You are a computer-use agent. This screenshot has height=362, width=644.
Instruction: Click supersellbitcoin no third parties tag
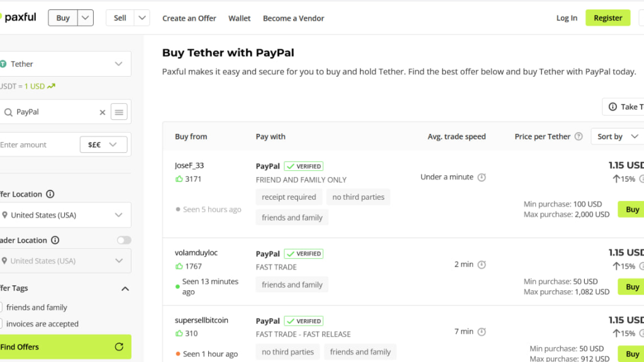pyautogui.click(x=288, y=352)
